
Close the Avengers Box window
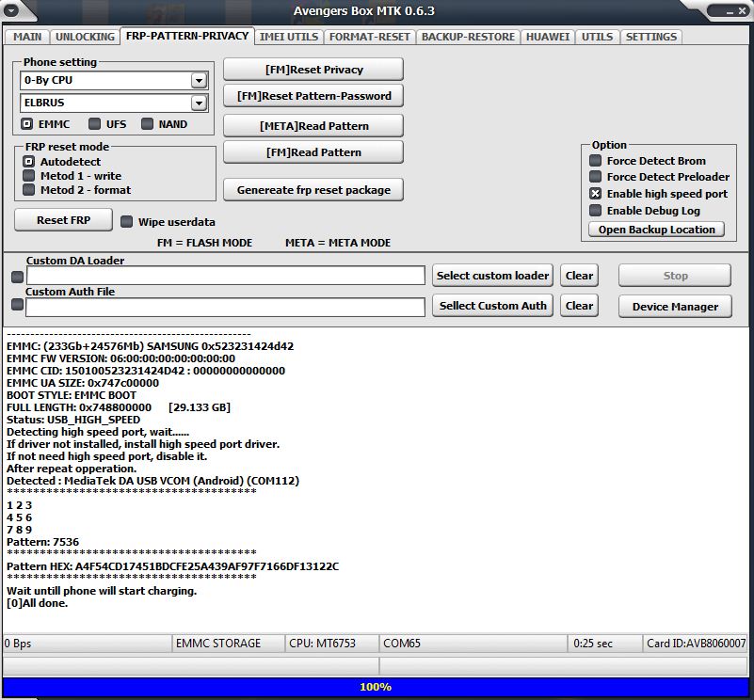(742, 10)
